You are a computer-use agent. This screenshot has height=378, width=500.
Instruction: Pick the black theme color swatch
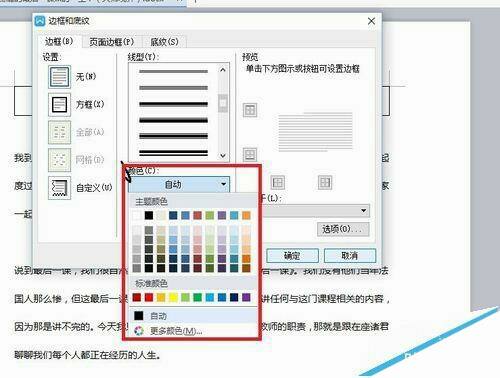[x=149, y=215]
